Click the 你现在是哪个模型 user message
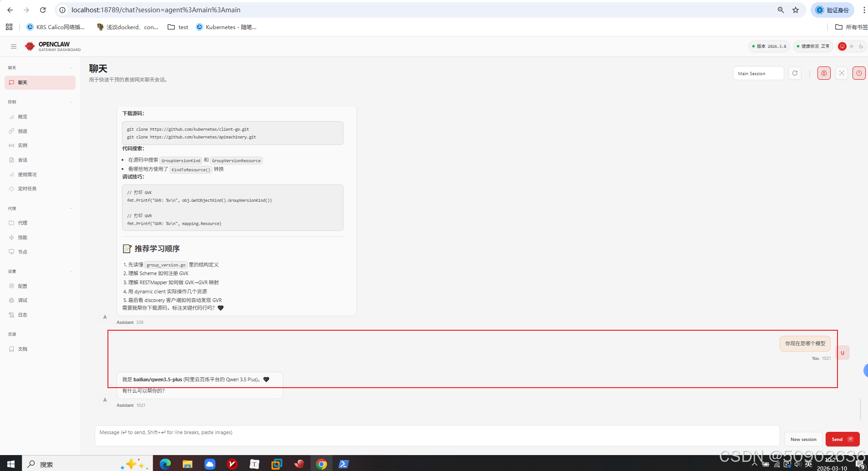The image size is (868, 471). click(805, 343)
